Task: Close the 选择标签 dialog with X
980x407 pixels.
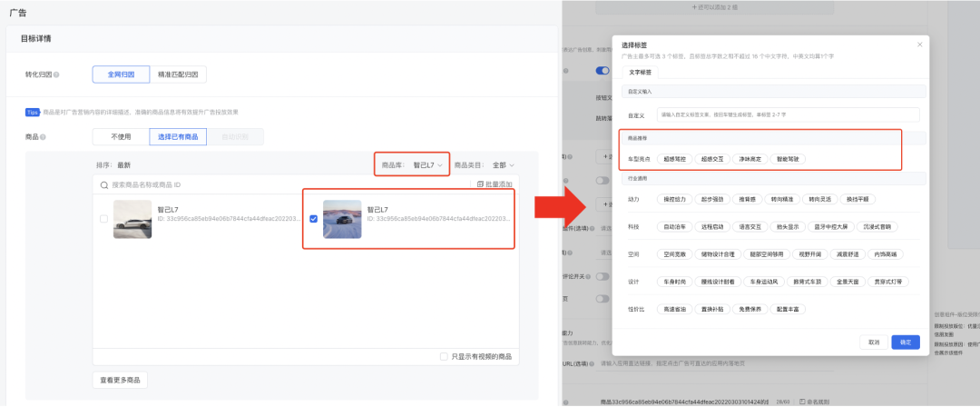Action: click(919, 45)
